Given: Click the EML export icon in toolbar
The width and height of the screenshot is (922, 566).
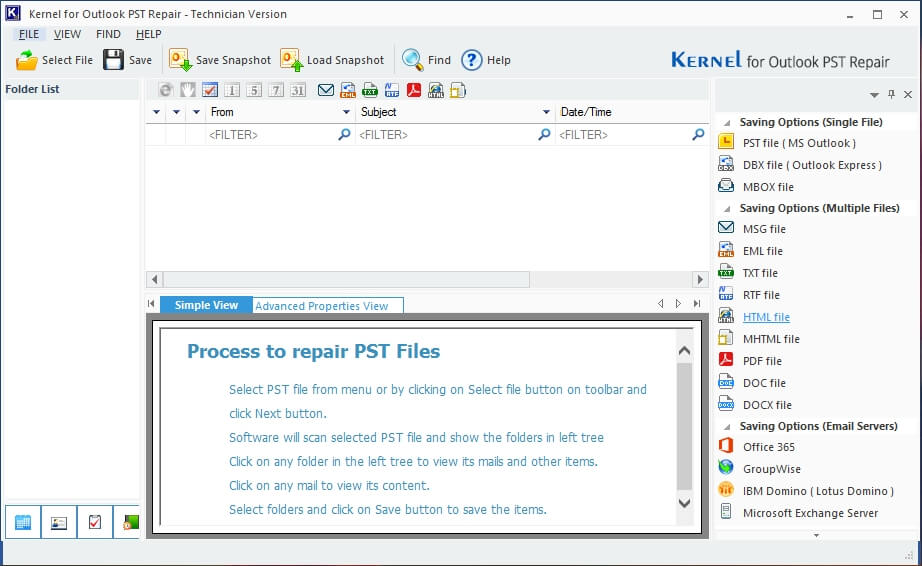Looking at the screenshot, I should pos(348,90).
